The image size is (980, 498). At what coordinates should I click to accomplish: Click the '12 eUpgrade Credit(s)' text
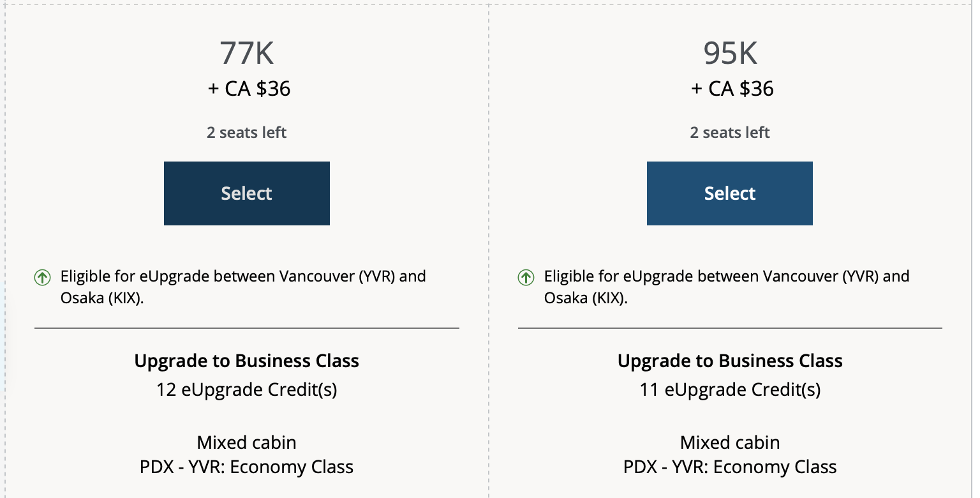[247, 389]
